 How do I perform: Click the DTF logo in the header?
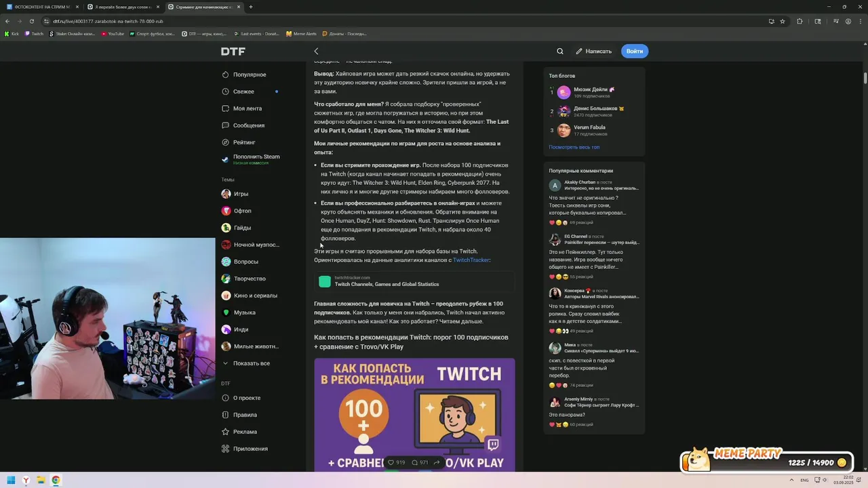pyautogui.click(x=233, y=52)
